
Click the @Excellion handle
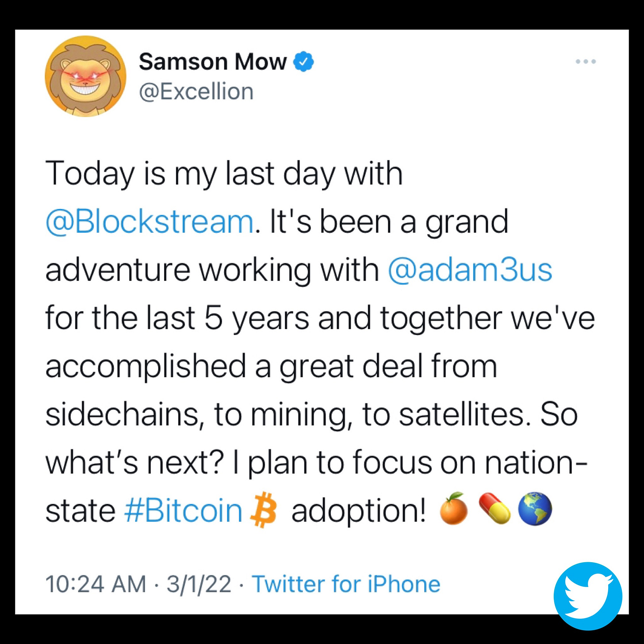click(x=196, y=92)
